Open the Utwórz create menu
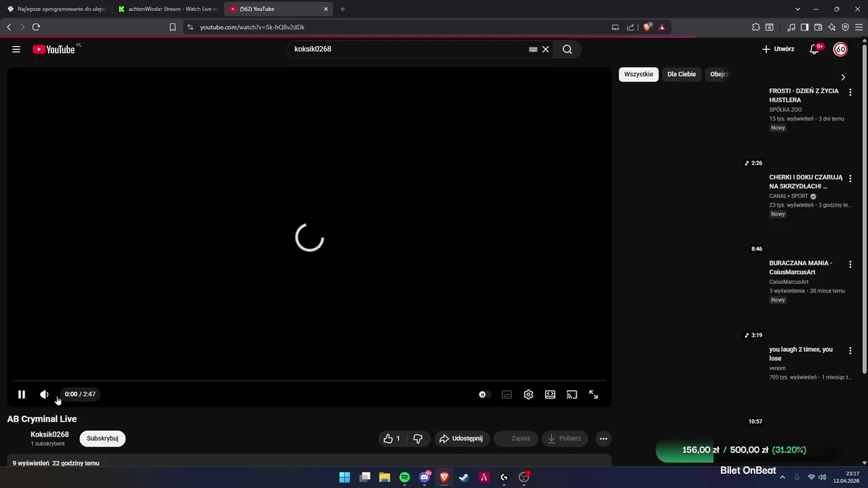Image resolution: width=868 pixels, height=488 pixels. 778,49
